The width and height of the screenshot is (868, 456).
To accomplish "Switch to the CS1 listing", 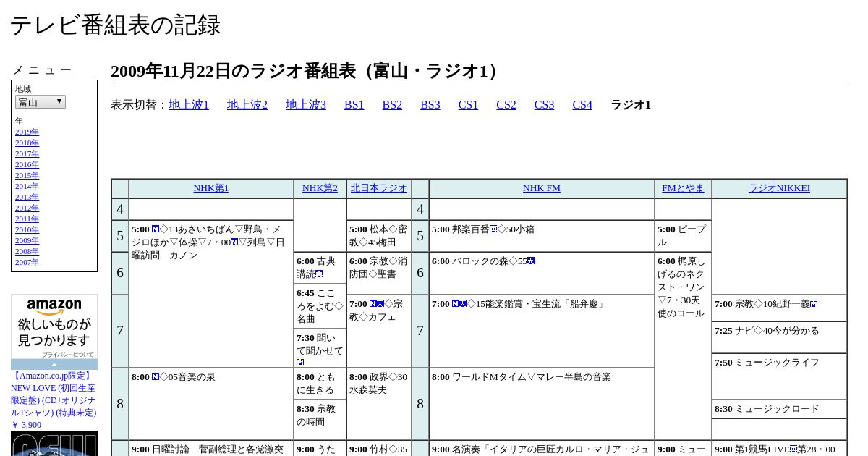I will [468, 105].
